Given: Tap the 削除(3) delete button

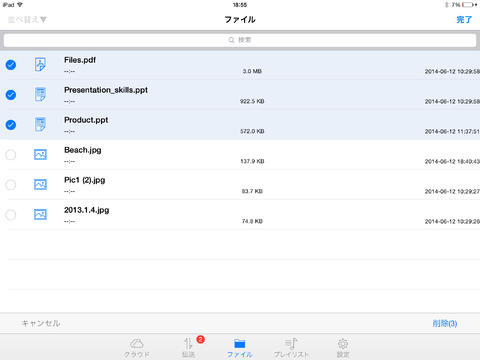Looking at the screenshot, I should click(x=445, y=323).
